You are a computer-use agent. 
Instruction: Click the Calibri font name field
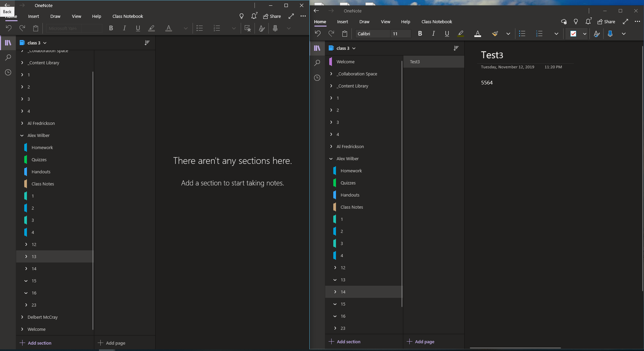click(373, 34)
